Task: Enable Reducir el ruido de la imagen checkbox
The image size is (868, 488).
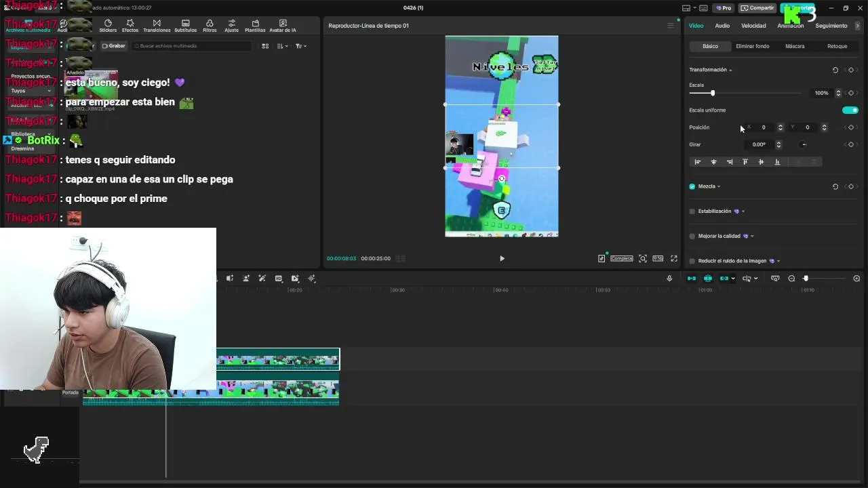Action: 692,261
